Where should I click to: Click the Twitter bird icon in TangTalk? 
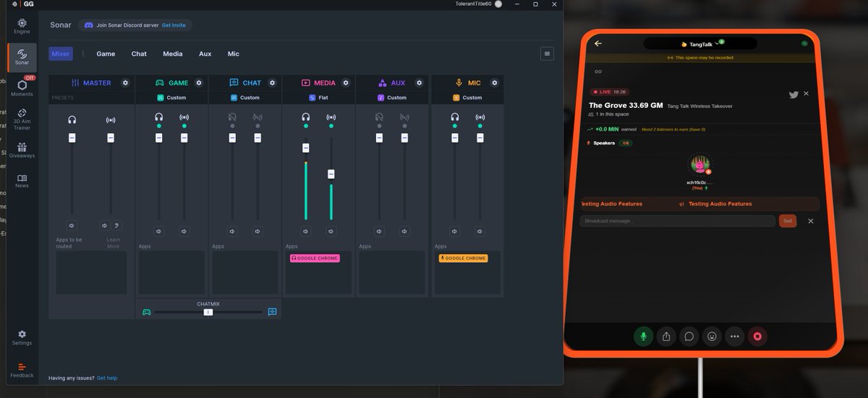tap(793, 94)
